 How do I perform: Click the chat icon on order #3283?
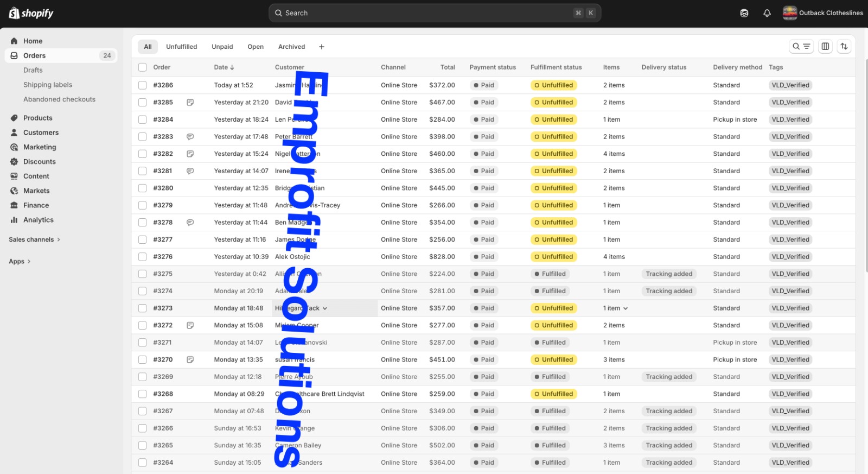tap(190, 137)
